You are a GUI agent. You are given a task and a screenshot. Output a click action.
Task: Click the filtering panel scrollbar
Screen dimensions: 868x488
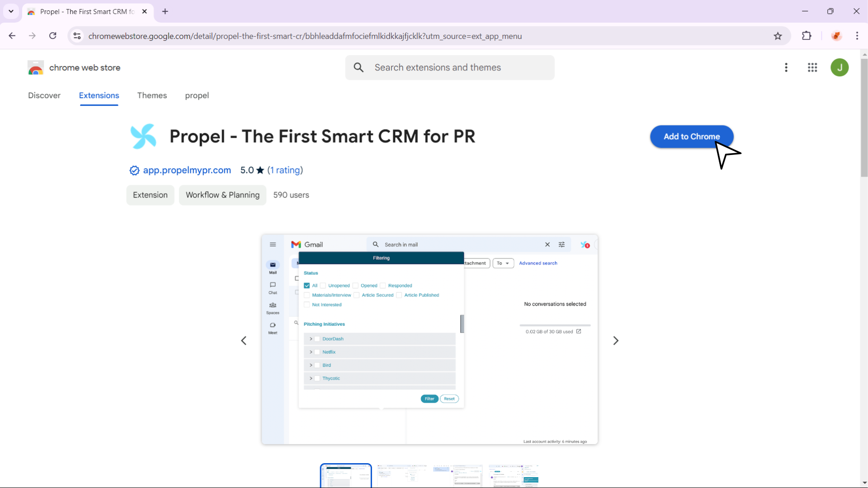462,324
